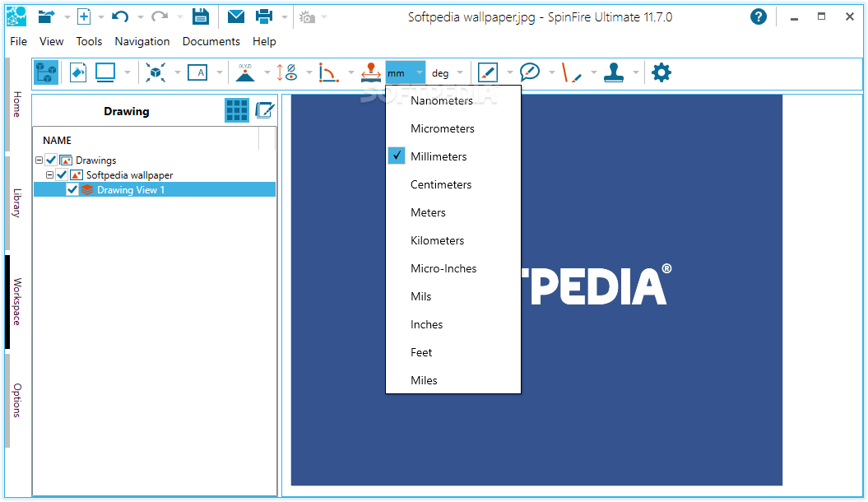Open the deg angle units dropdown
The height and width of the screenshot is (502, 868).
point(448,73)
